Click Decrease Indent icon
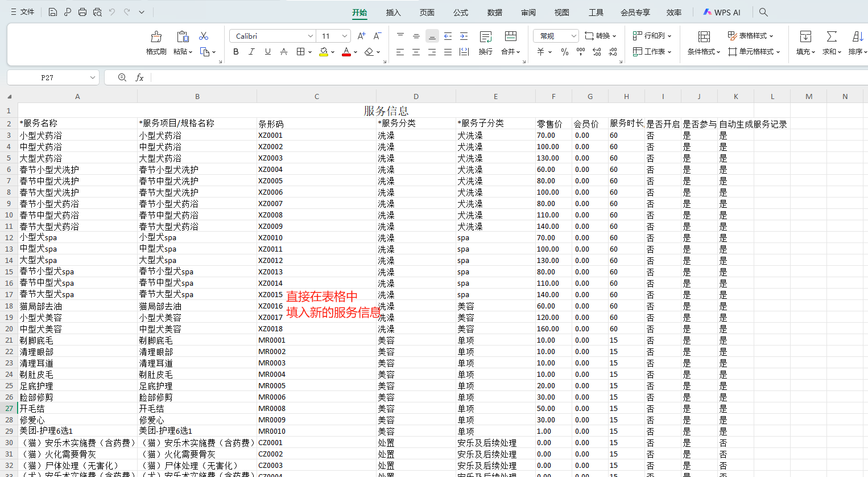 [x=448, y=36]
